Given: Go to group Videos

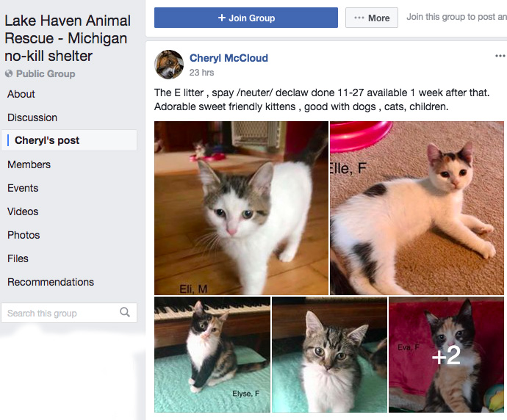Looking at the screenshot, I should (23, 211).
